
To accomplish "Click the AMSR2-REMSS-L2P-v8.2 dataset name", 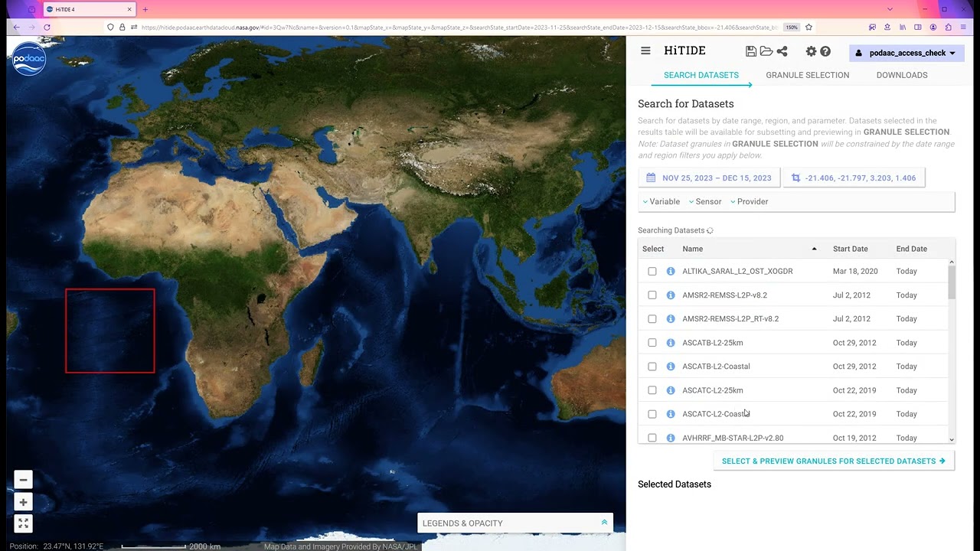I will coord(724,295).
